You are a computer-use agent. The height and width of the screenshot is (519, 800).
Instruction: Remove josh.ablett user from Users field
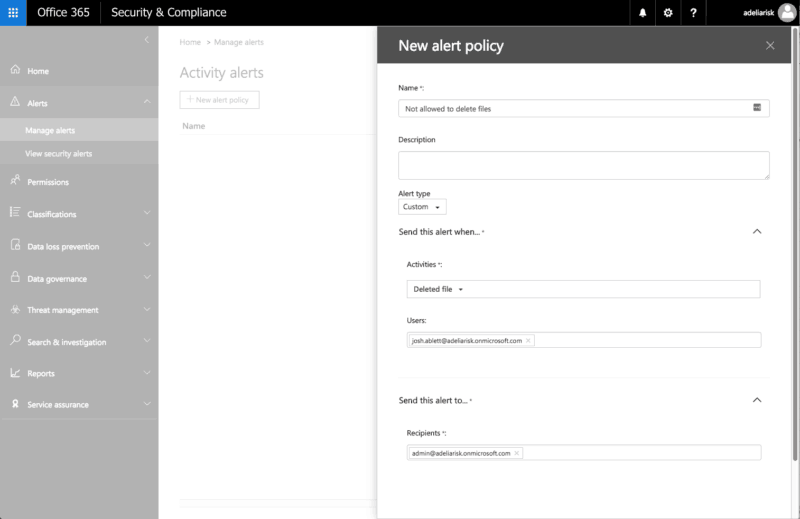click(529, 340)
